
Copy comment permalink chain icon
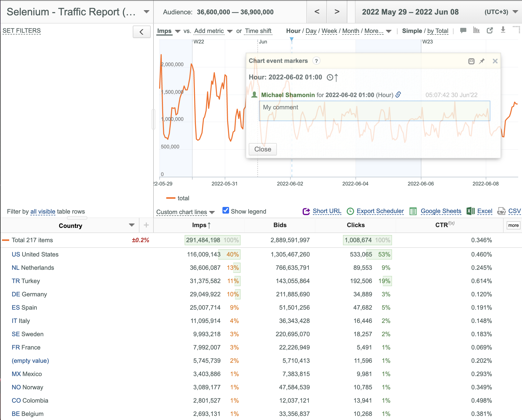[398, 95]
